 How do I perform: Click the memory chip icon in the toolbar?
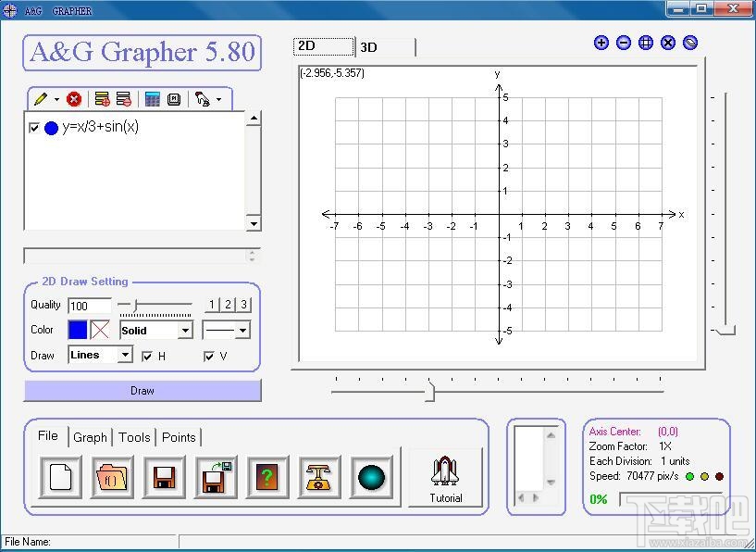click(174, 99)
